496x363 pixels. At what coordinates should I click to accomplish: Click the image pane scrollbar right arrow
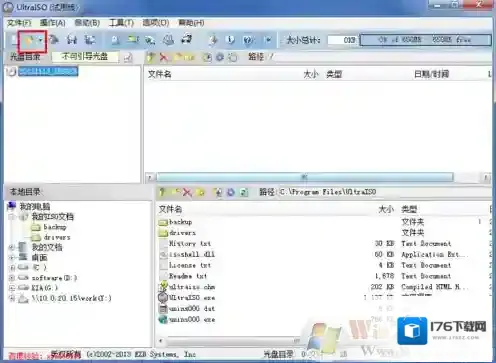pos(486,177)
